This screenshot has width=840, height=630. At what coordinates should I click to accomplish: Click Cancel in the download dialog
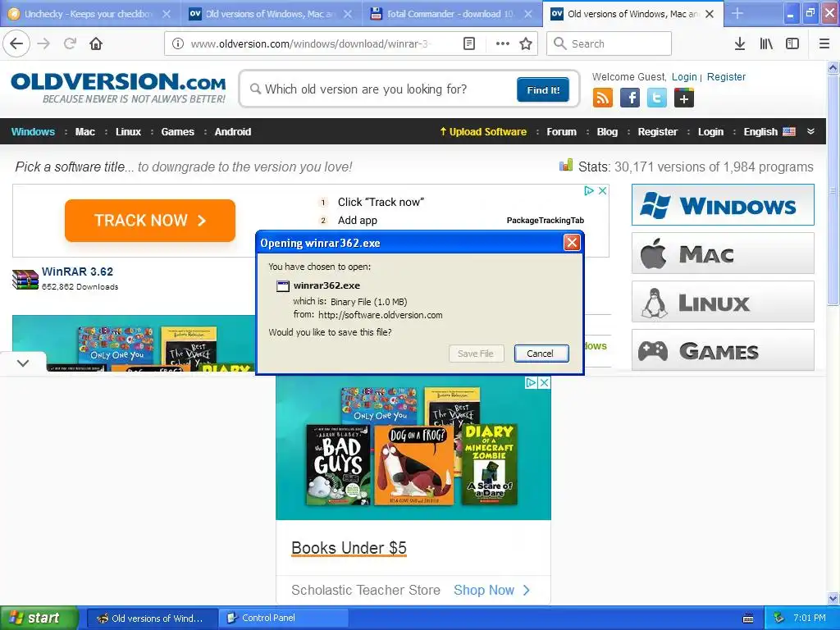pos(541,353)
